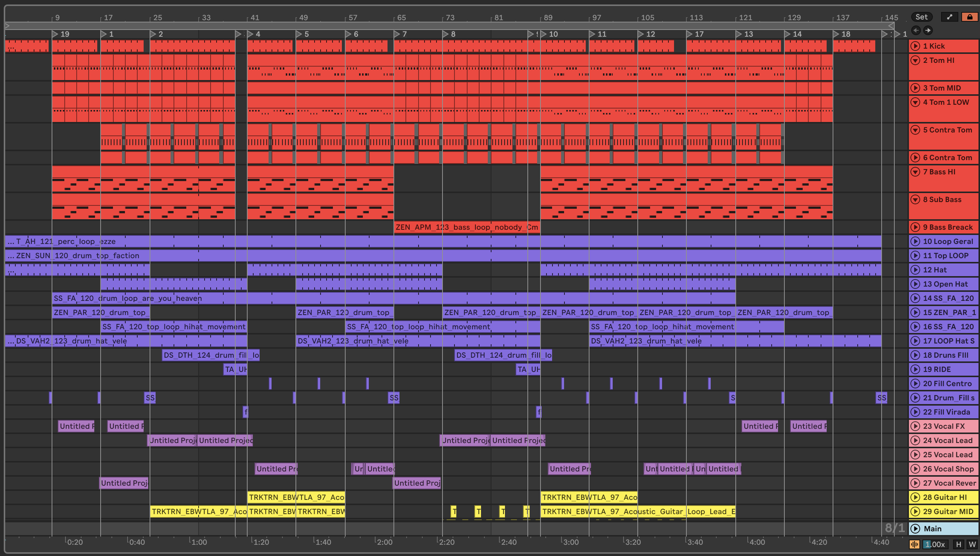Unfold the 28 Guitar HI track
980x556 pixels.
916,497
